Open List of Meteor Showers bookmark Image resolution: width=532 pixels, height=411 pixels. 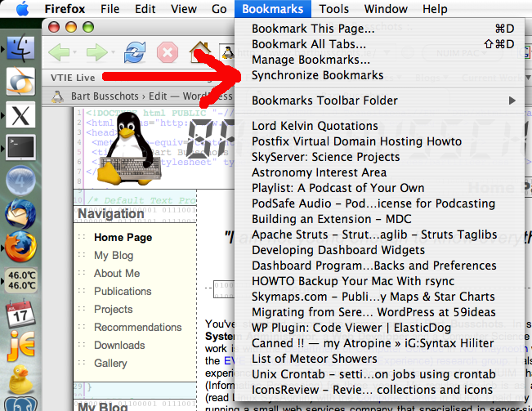380,359
